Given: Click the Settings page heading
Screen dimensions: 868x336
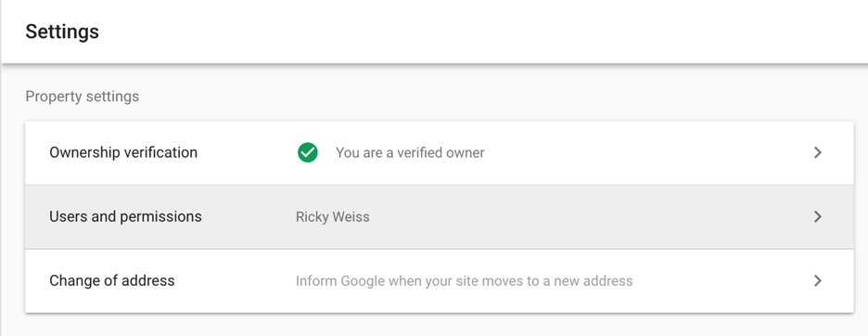Looking at the screenshot, I should coord(62,32).
